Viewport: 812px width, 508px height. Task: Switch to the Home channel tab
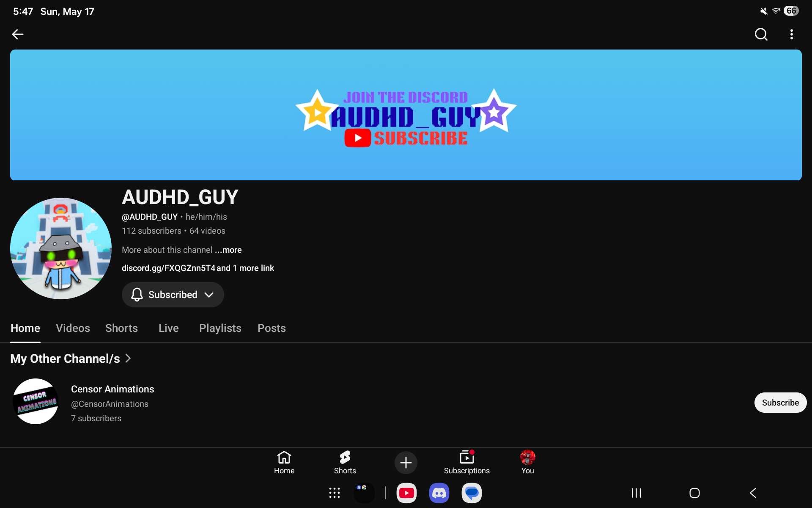(25, 328)
